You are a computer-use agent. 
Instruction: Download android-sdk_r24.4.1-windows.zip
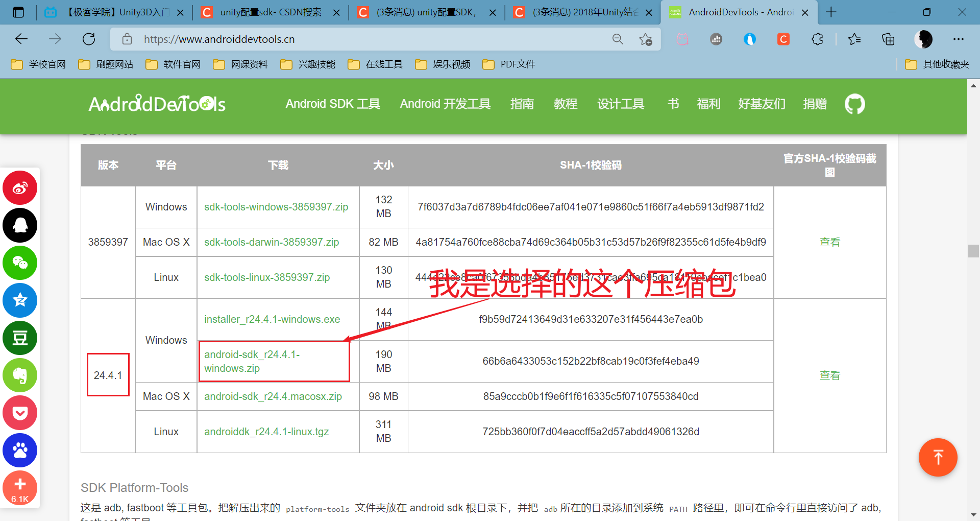(252, 361)
